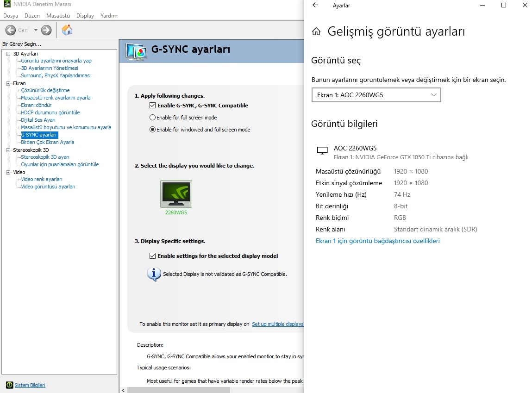Collapse the Stereoskopik 3D tree node
Screen dimensions: 532x393
point(8,150)
